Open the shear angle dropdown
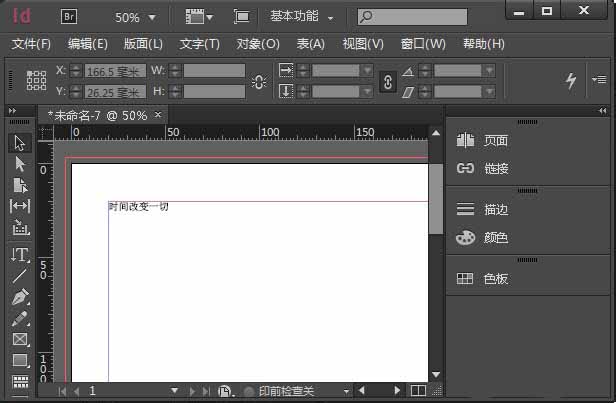The image size is (616, 403). (489, 92)
